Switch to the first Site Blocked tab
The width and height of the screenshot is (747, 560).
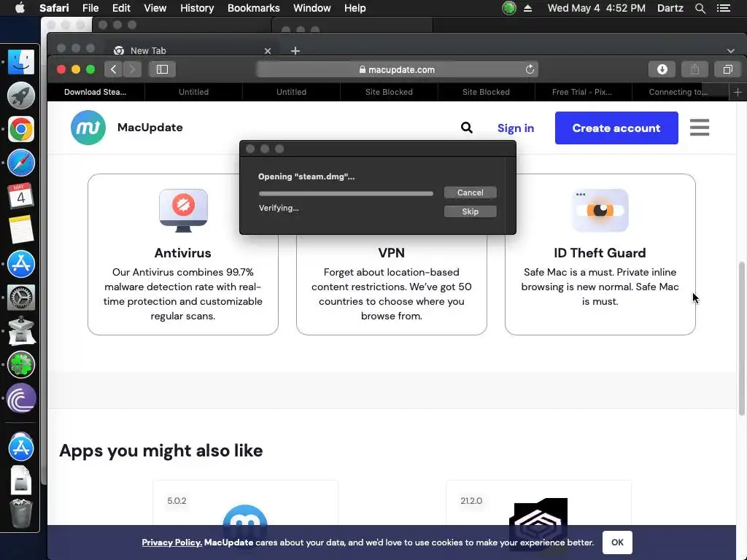(x=389, y=92)
